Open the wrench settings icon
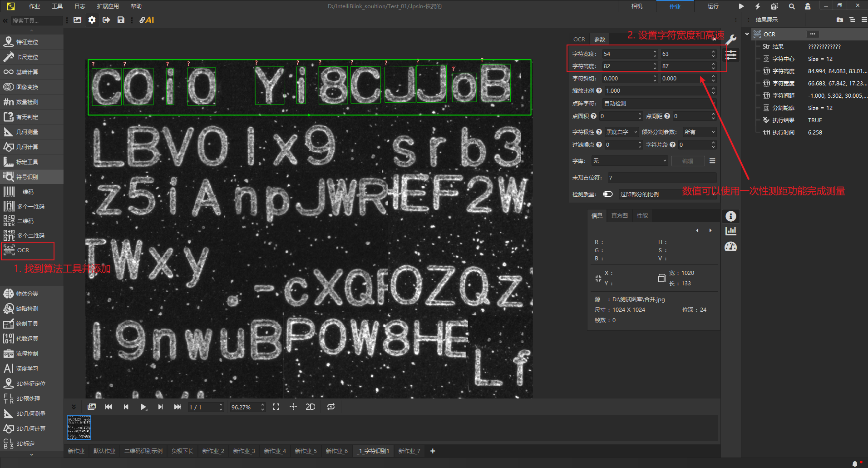Viewport: 868px width, 468px height. point(731,40)
